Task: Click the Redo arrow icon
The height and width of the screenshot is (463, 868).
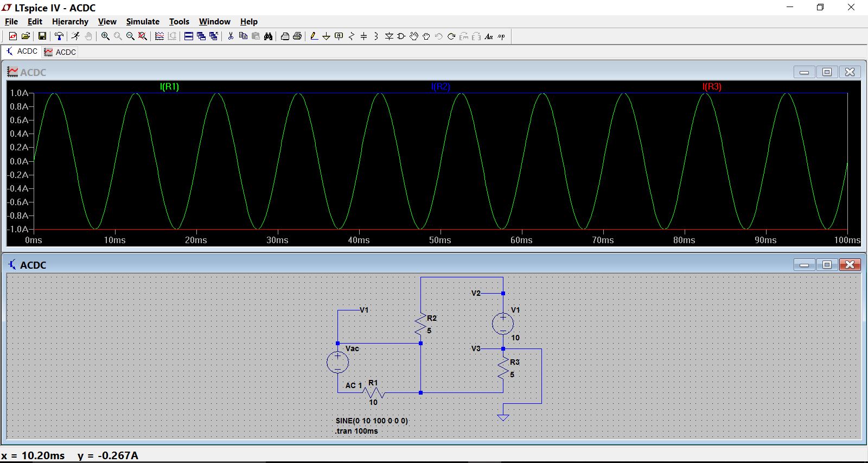Action: [x=451, y=36]
